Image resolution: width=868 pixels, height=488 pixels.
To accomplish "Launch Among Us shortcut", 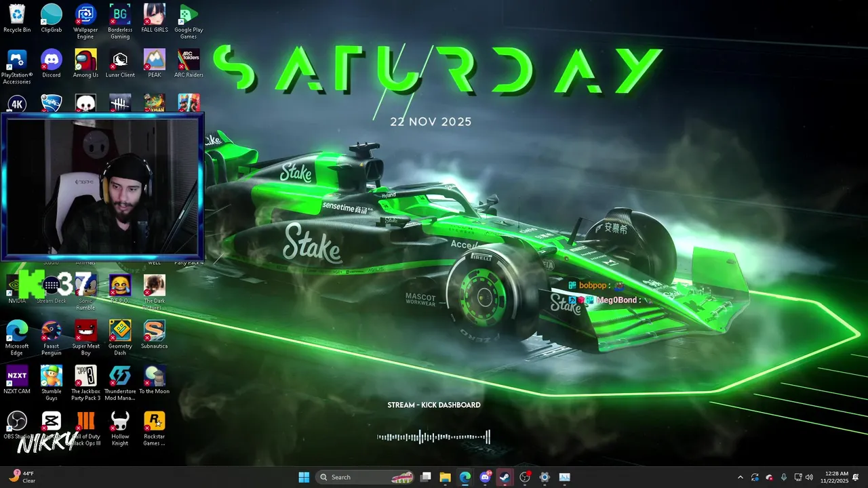I will tap(85, 64).
